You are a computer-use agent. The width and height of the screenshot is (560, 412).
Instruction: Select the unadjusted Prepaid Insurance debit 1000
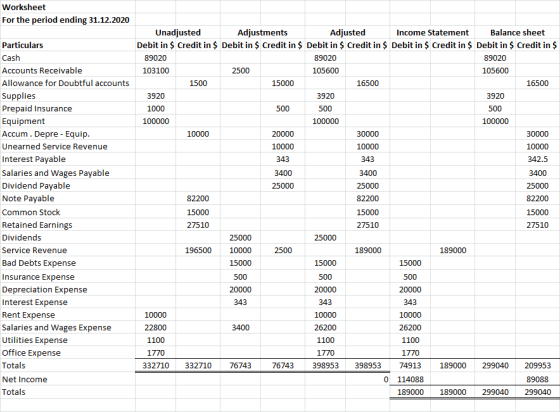[x=156, y=109]
